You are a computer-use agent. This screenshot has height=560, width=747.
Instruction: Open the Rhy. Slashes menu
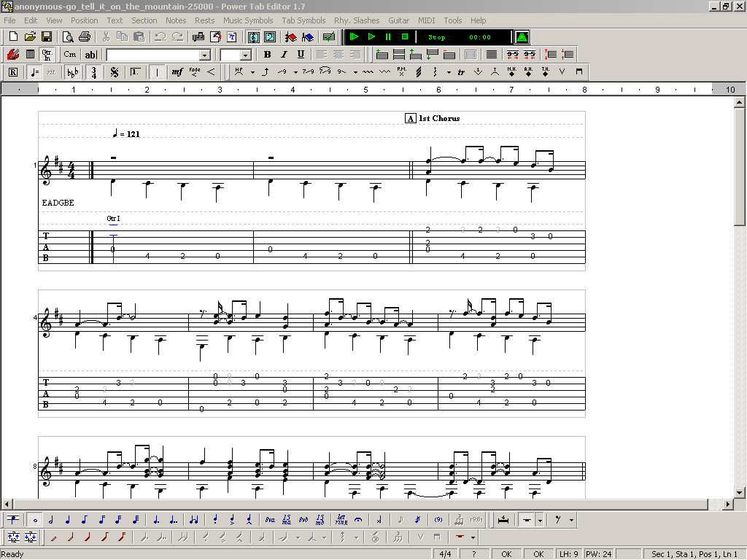tap(357, 20)
